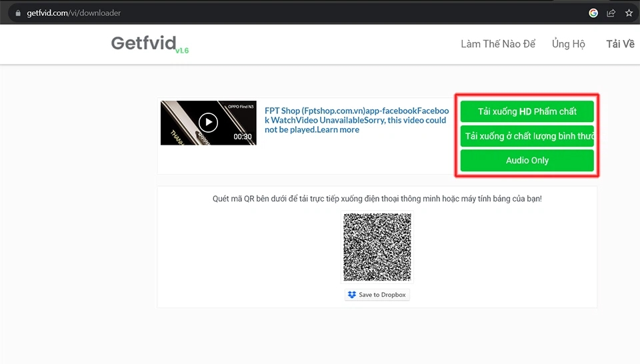
Task: Download in normal quality (chất lượng bình thường)
Action: point(527,136)
